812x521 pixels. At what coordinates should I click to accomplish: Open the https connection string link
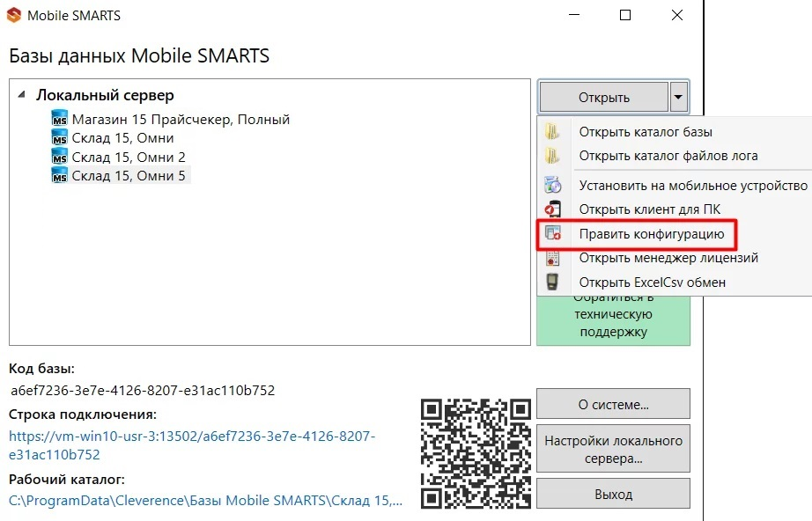pyautogui.click(x=192, y=445)
